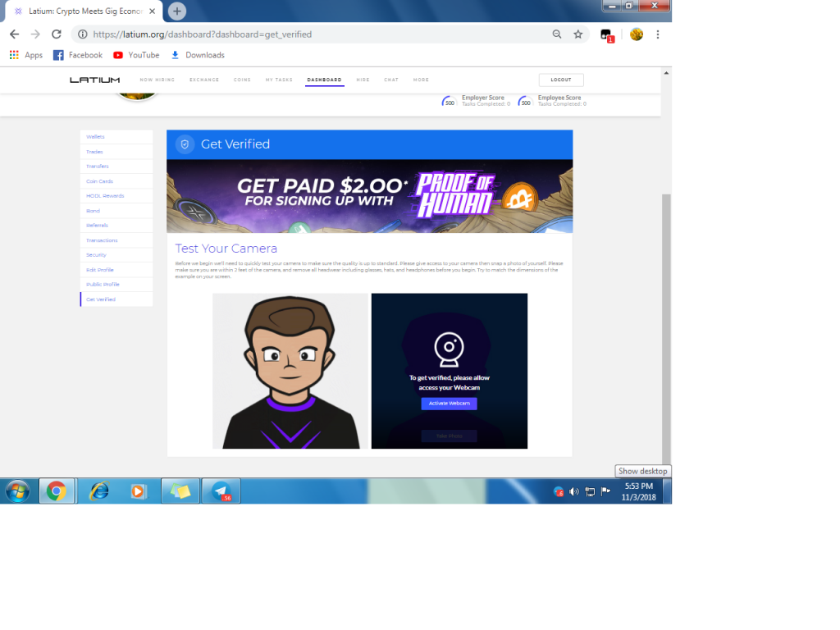Expand the MORE navigation menu

[x=421, y=80]
